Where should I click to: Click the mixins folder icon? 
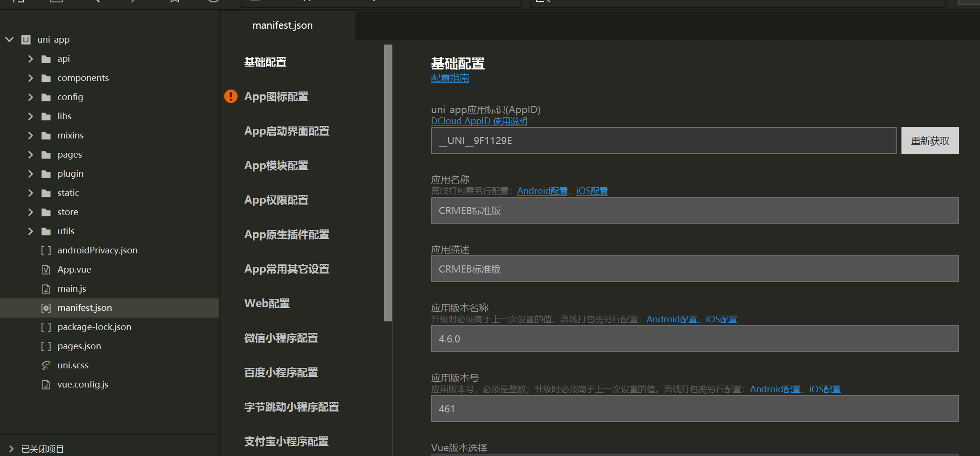click(46, 136)
